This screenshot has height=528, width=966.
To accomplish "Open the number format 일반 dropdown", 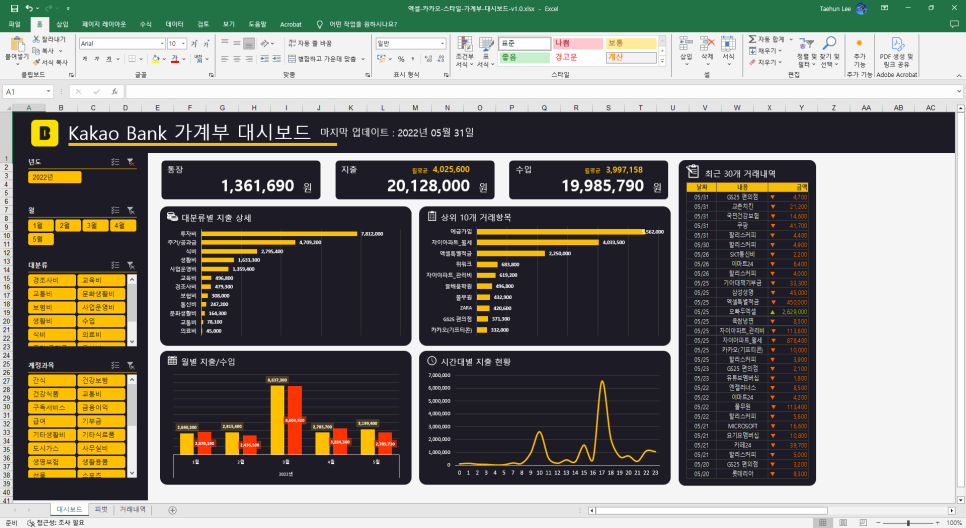I will point(442,44).
